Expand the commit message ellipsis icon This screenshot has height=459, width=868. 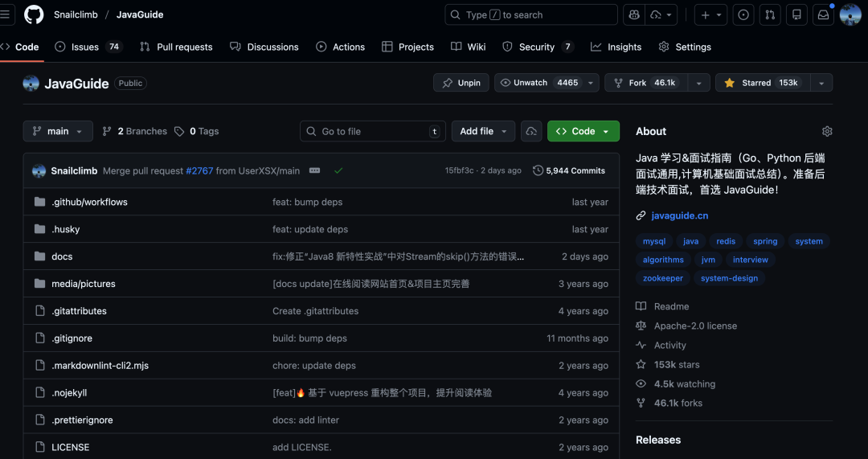coord(314,170)
